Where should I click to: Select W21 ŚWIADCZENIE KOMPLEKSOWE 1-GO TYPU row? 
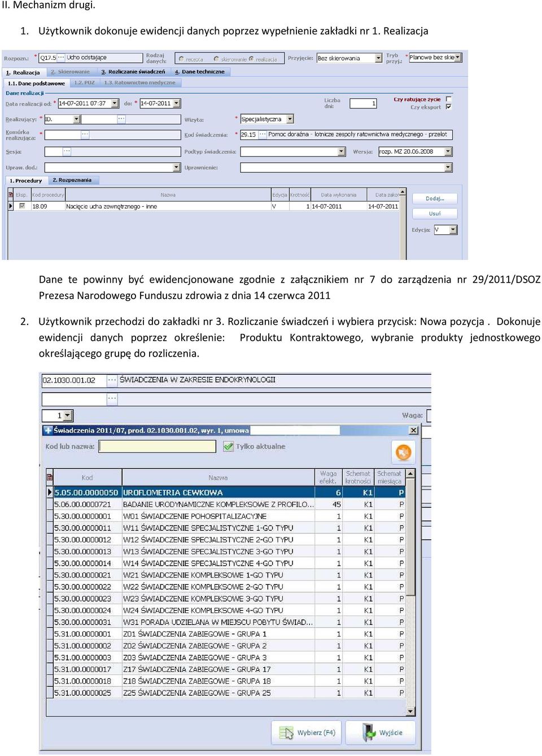click(226, 575)
